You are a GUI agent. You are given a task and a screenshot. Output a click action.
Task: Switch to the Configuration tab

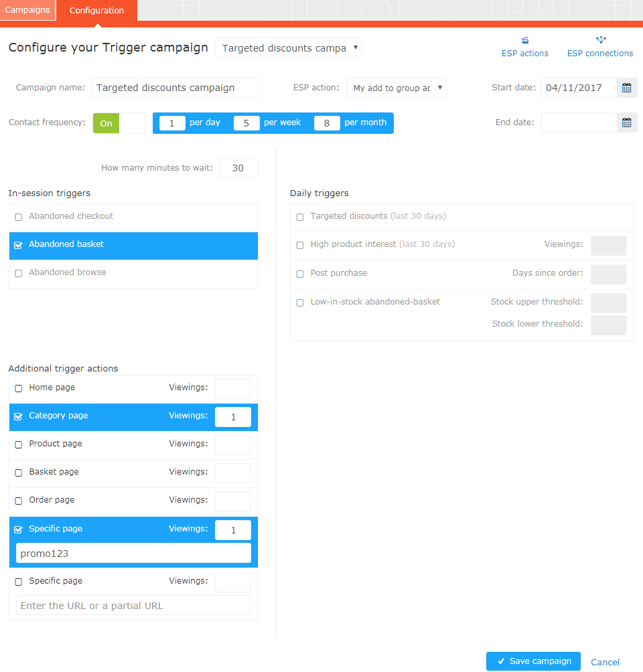coord(96,11)
